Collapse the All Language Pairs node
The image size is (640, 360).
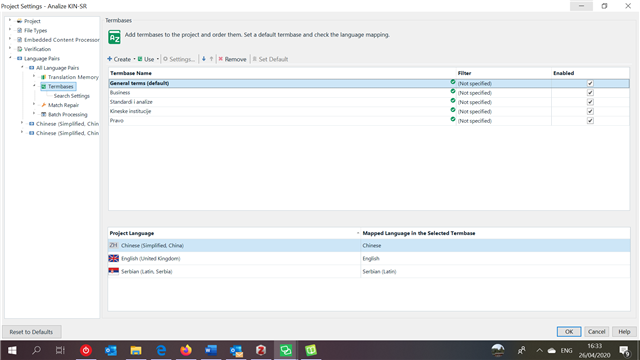22,67
